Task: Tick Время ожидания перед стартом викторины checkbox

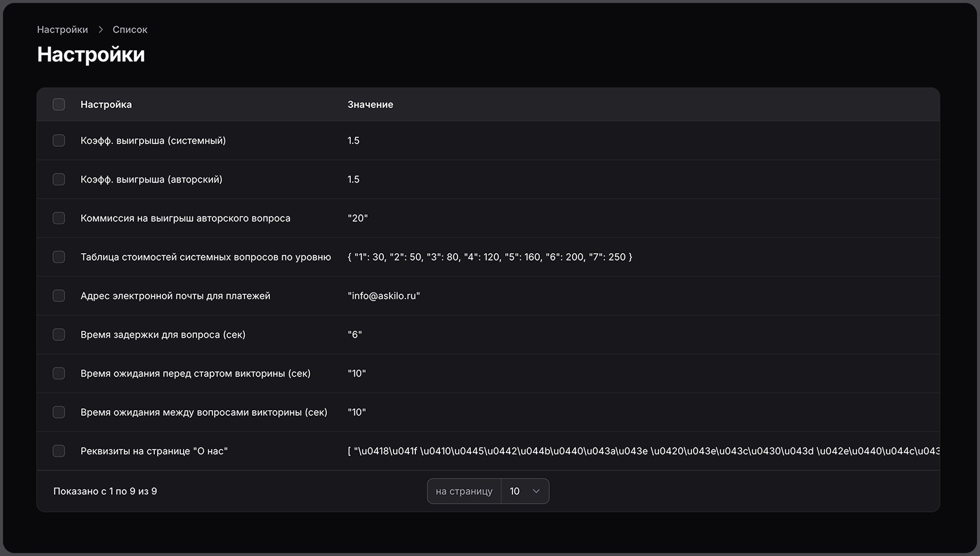Action: [59, 373]
